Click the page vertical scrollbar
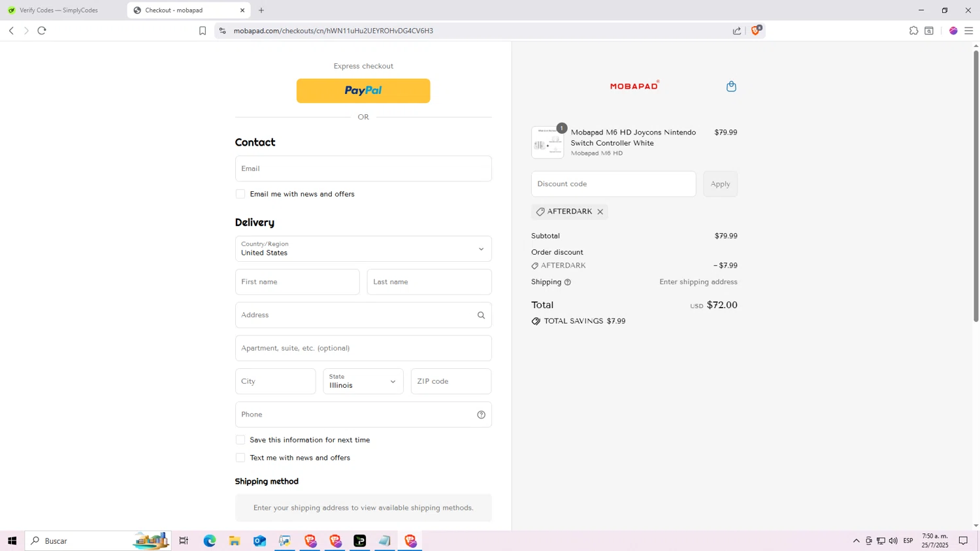This screenshot has width=980, height=551. [x=976, y=185]
